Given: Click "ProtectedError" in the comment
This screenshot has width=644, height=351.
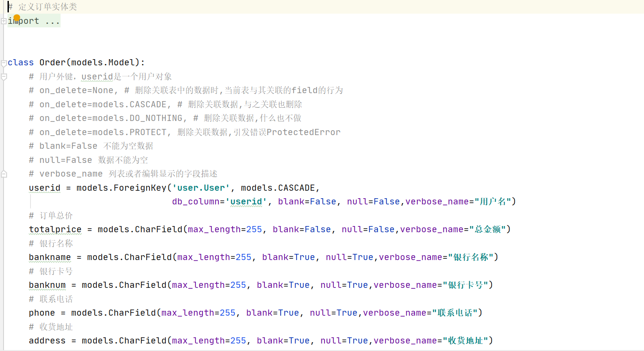Looking at the screenshot, I should [x=304, y=132].
